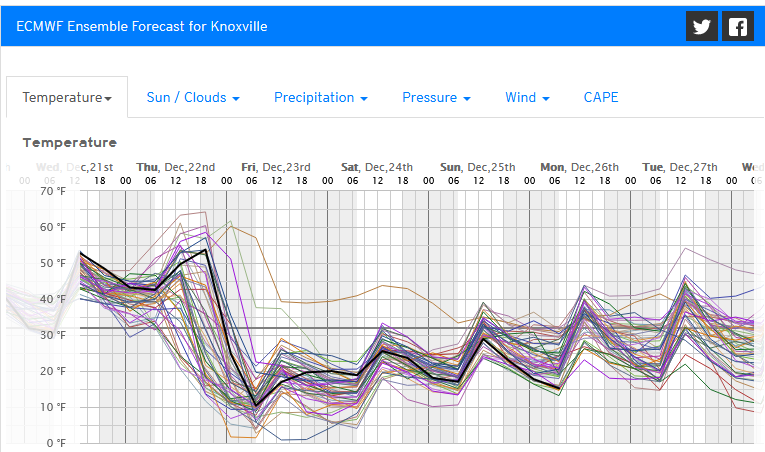Share forecast via Facebook icon
The image size is (765, 452).
[x=738, y=26]
